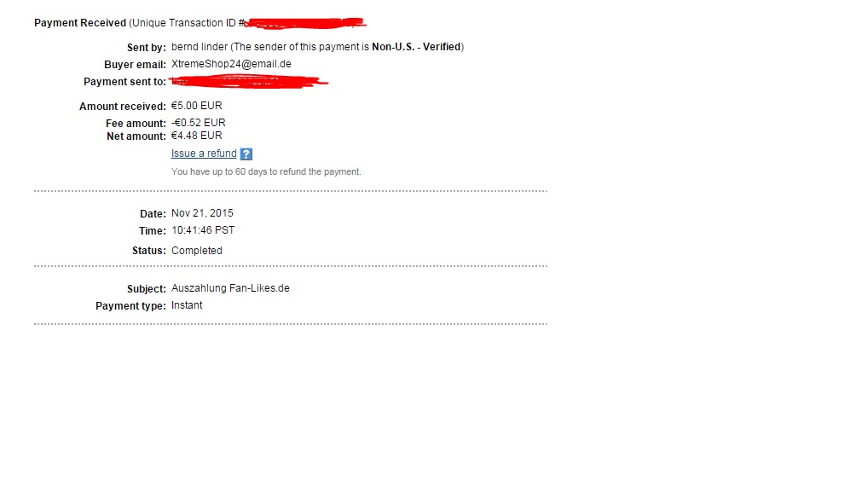Screen dimensions: 868x481
Task: Click the time value 10:41:46 PST
Action: click(x=203, y=229)
